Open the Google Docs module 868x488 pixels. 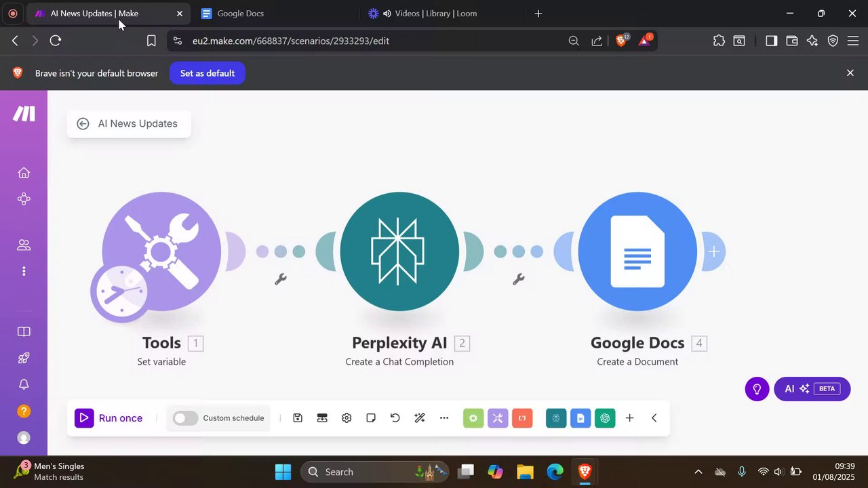click(637, 251)
